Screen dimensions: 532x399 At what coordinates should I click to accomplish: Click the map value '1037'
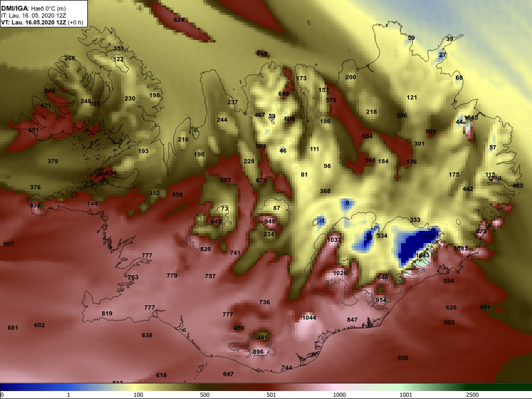tap(334, 240)
